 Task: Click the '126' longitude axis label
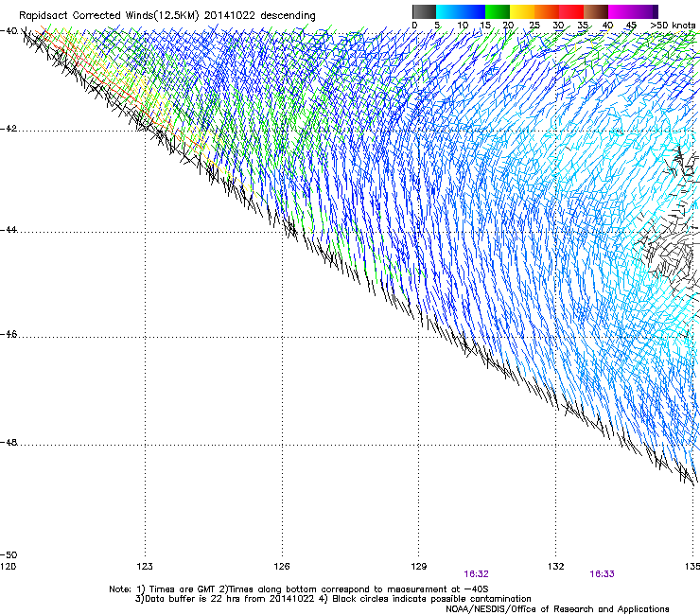coord(282,567)
